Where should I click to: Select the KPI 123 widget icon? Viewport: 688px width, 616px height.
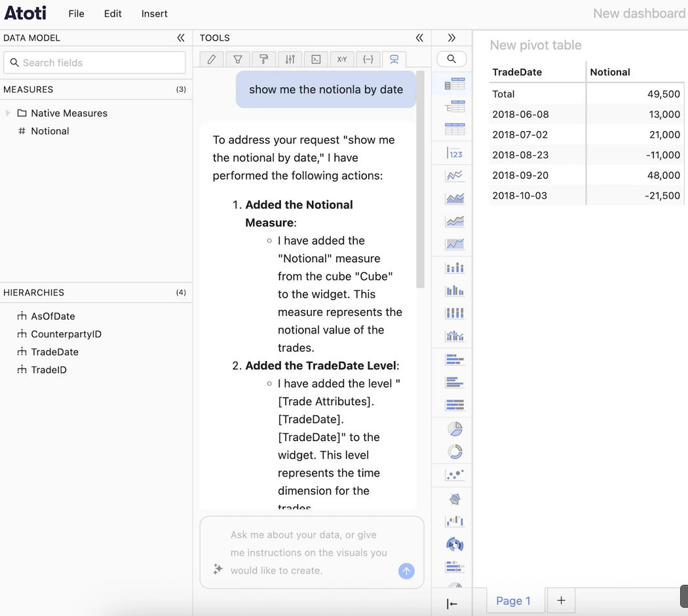(x=455, y=153)
